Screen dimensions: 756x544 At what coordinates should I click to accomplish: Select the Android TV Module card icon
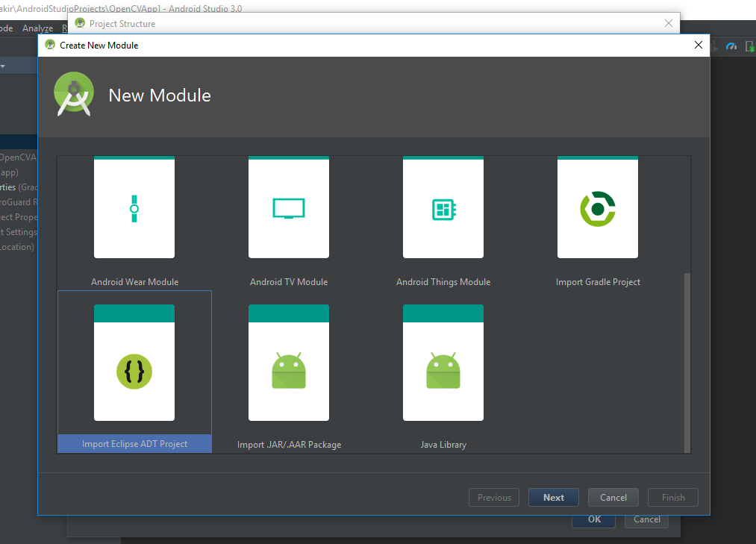tap(289, 207)
